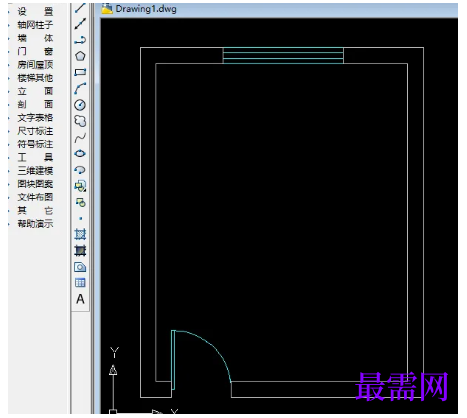The height and width of the screenshot is (418, 467).
Task: Click the Drawing1.dwg file icon
Action: coord(107,9)
